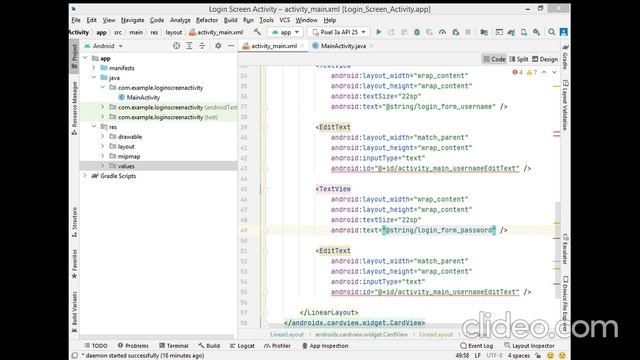This screenshot has height=360, width=640.
Task: Open the Structure sidebar tab
Action: point(74,222)
